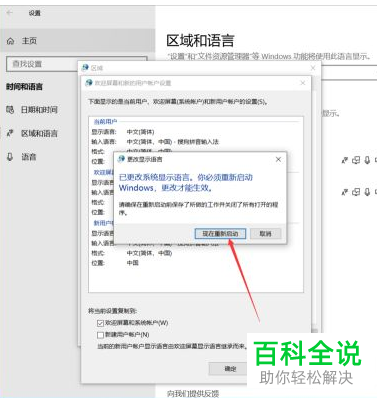Open the 日期和时间 settings page
The width and height of the screenshot is (377, 398).
click(39, 110)
